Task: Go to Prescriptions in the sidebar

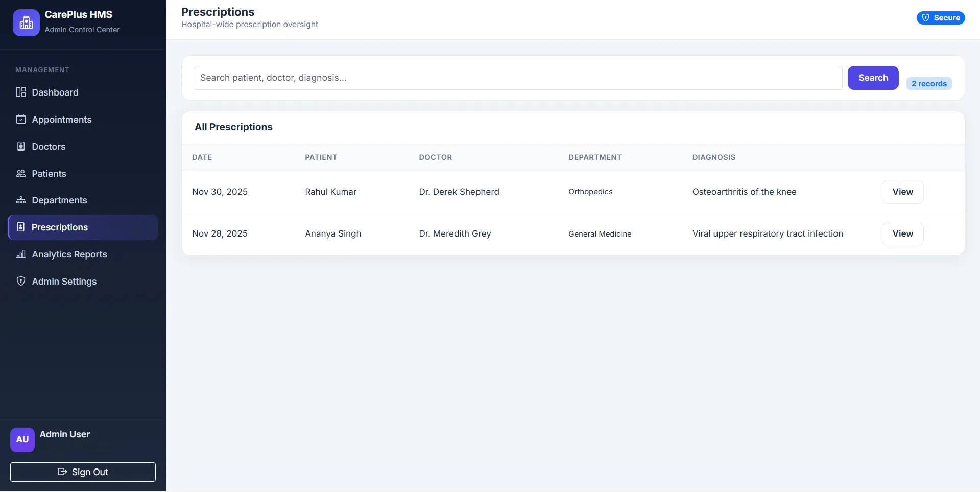Action: click(83, 227)
